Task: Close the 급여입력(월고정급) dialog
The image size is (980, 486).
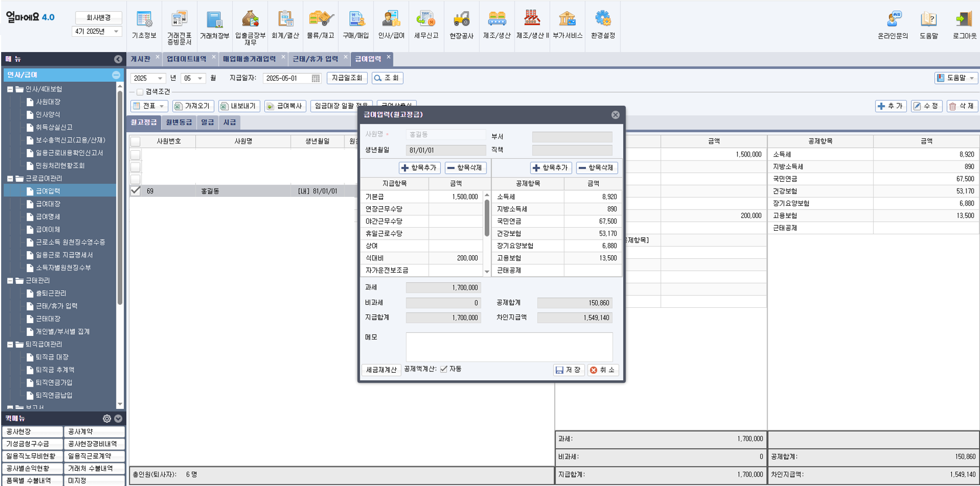Action: 615,114
